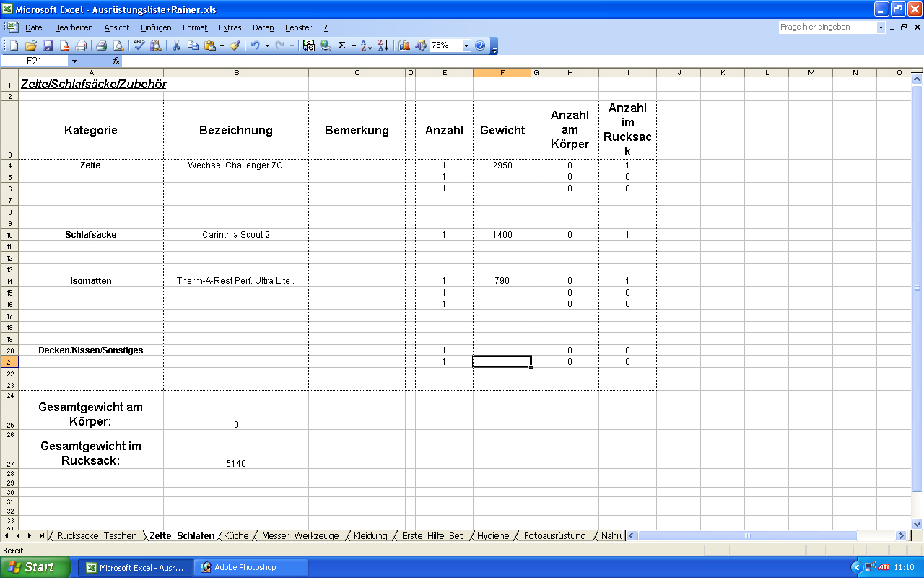Viewport: 924px width, 578px height.
Task: Open the Format menu
Action: coord(195,27)
